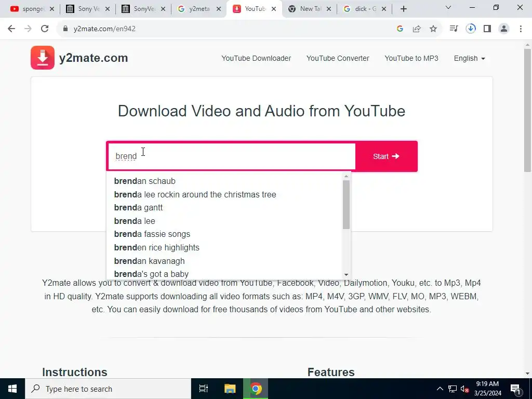Open the notification center icon

pos(515,389)
